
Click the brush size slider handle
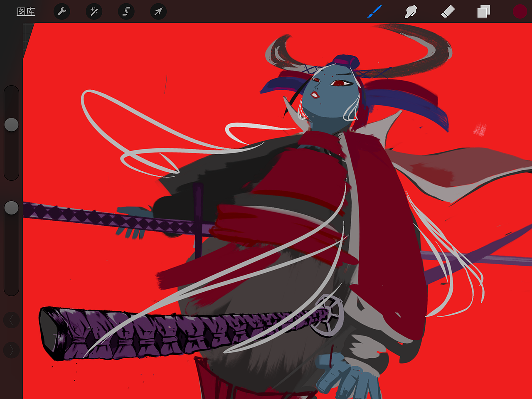point(11,124)
